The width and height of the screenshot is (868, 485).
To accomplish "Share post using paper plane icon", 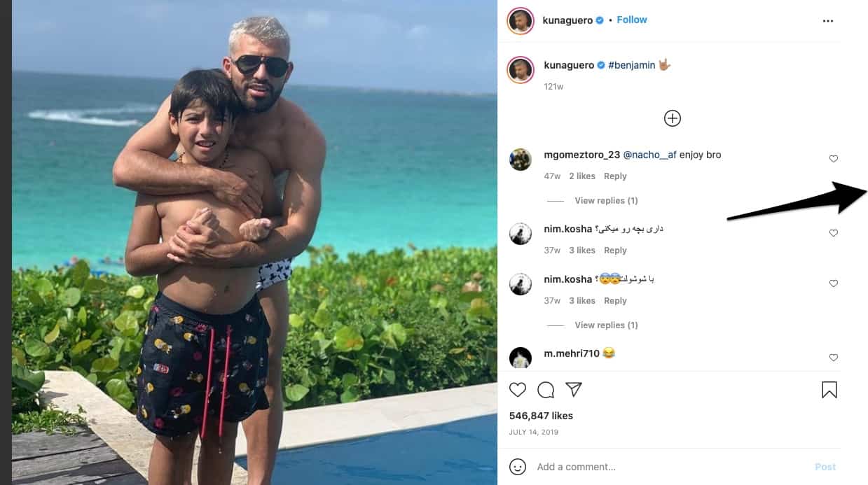I will click(574, 390).
